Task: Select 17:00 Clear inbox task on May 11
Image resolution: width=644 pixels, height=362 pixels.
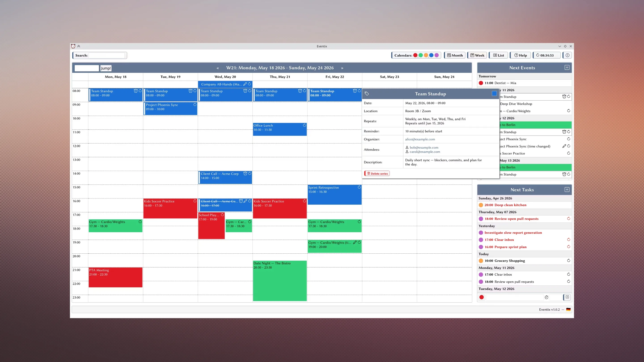Action: click(x=524, y=274)
